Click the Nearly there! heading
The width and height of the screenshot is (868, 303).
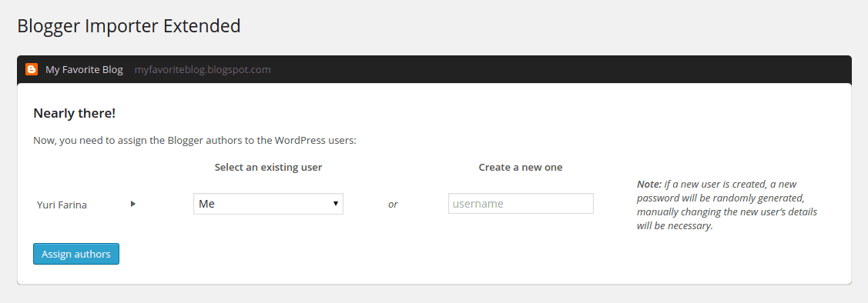[74, 113]
